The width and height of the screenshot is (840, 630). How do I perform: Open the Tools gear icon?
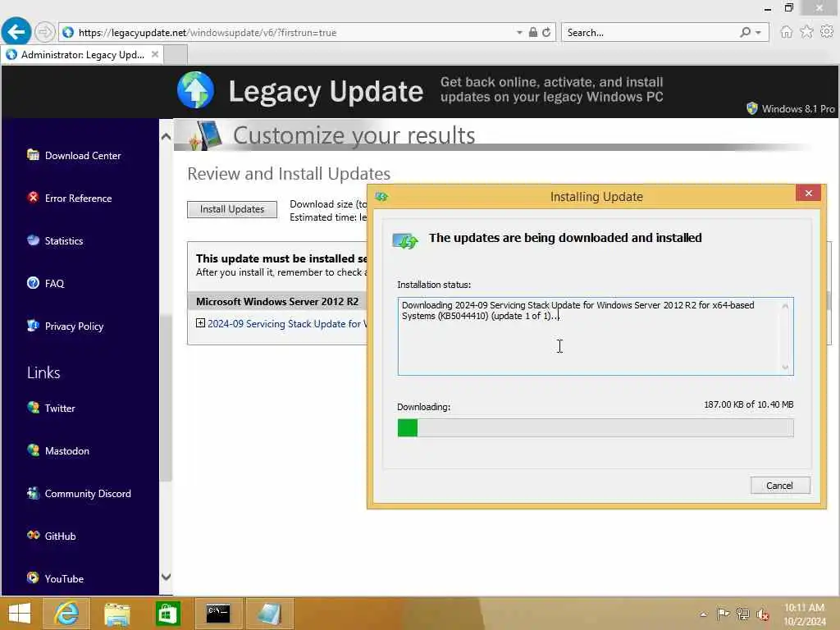point(827,32)
